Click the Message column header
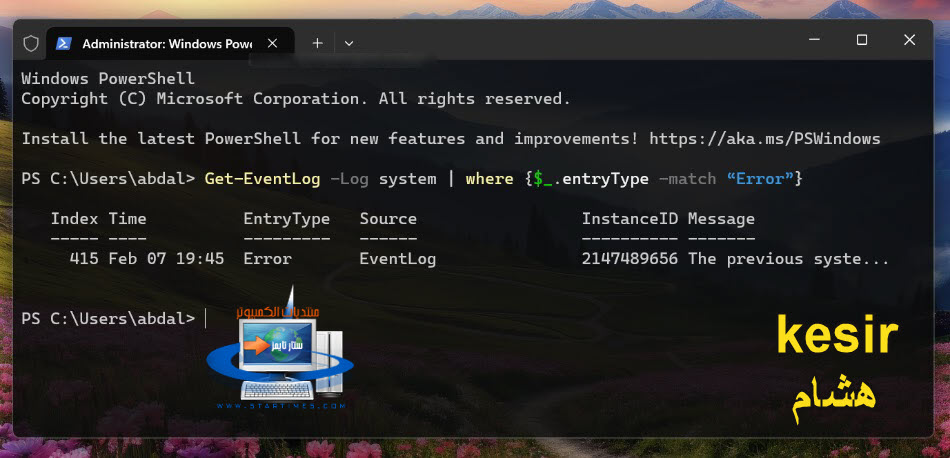 (x=722, y=219)
